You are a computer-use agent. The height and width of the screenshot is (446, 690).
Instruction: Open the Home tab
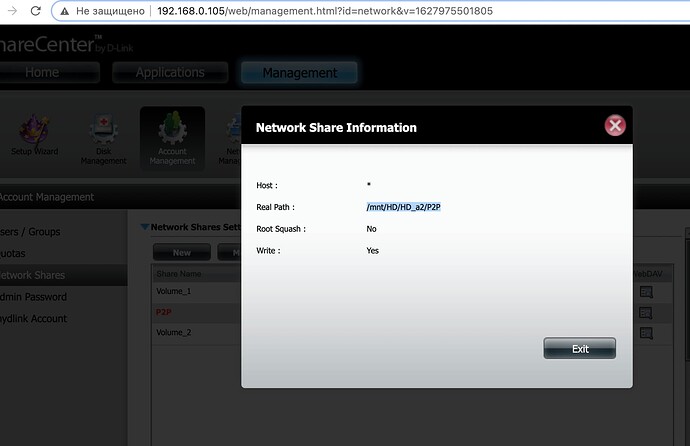point(48,72)
